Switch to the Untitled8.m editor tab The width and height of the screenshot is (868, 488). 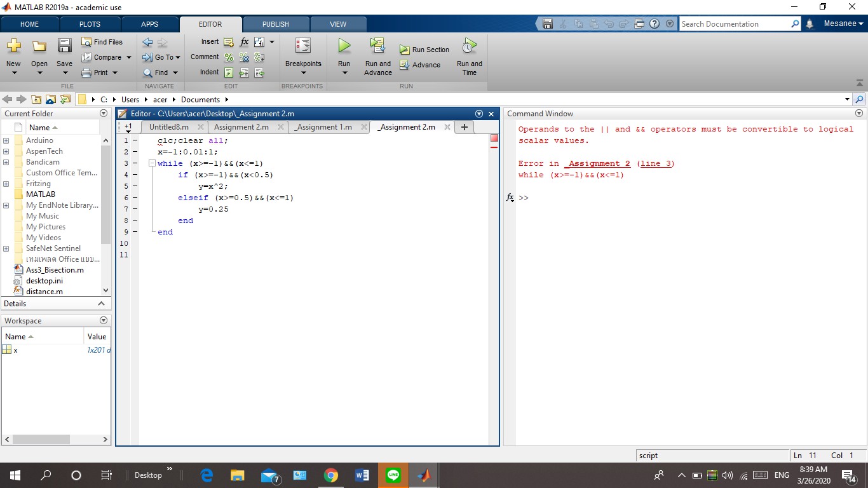169,127
